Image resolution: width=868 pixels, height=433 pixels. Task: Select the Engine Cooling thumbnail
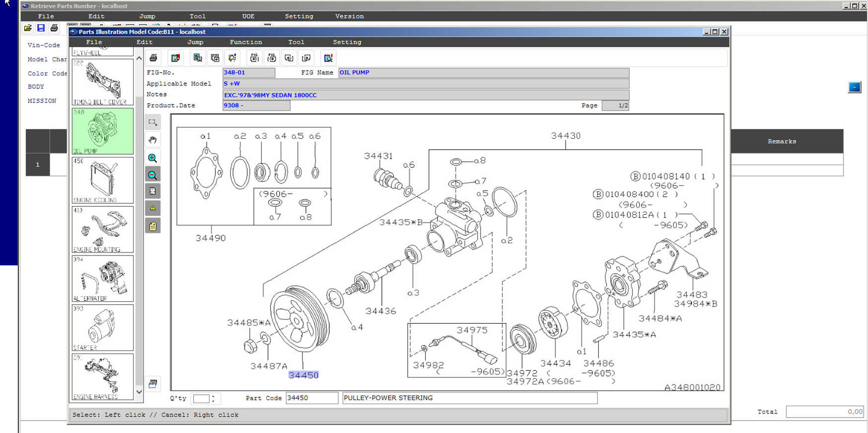point(102,180)
